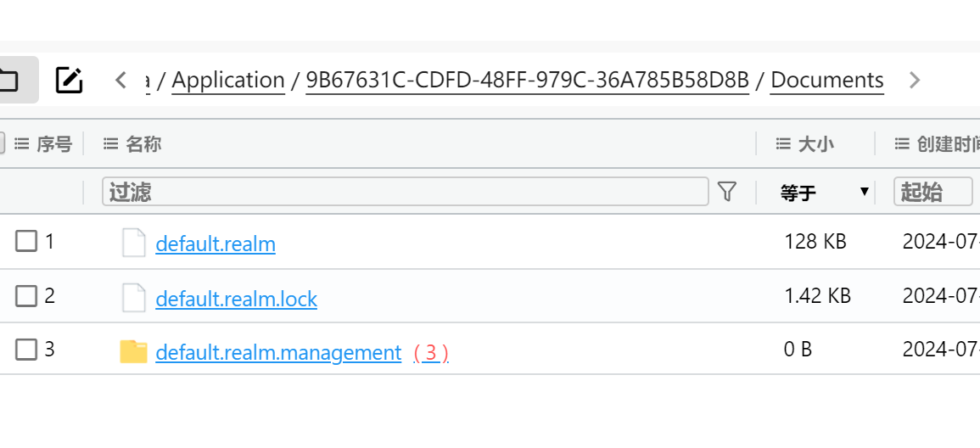Click the default.realm.lock file icon
Screen dimensions: 980x448
(133, 298)
